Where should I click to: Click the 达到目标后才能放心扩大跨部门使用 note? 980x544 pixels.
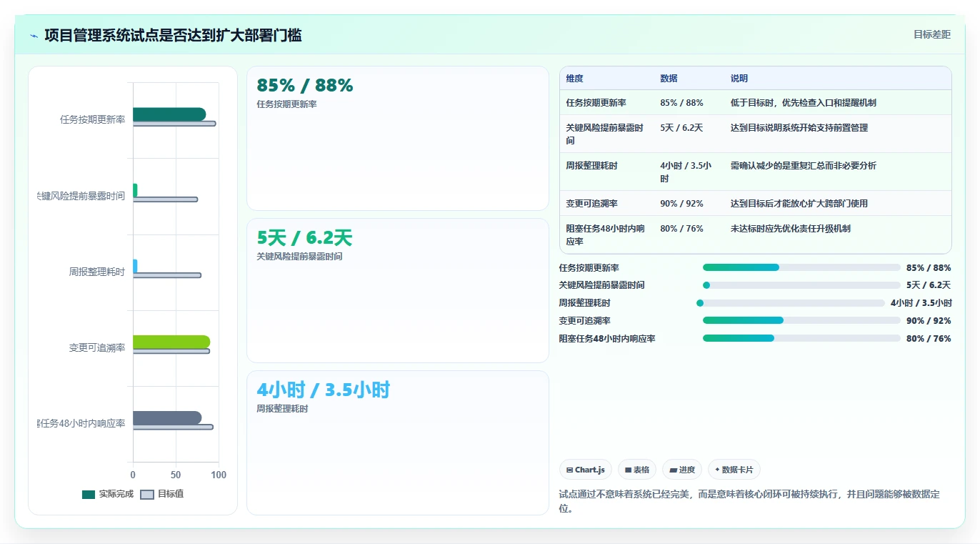pyautogui.click(x=799, y=204)
